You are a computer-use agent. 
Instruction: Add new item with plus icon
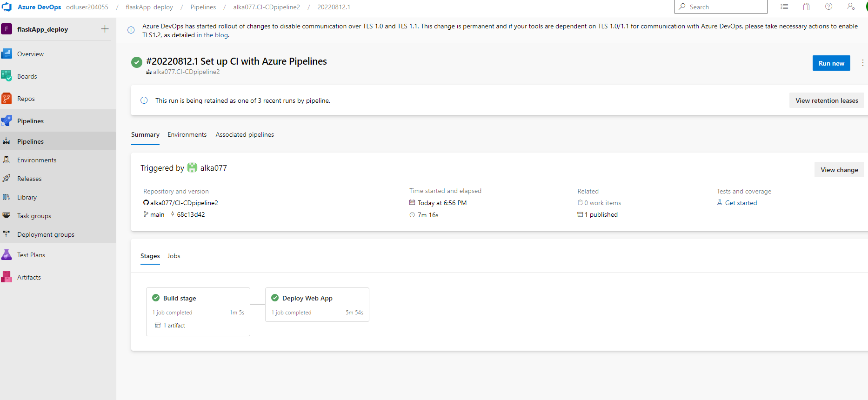tap(105, 29)
